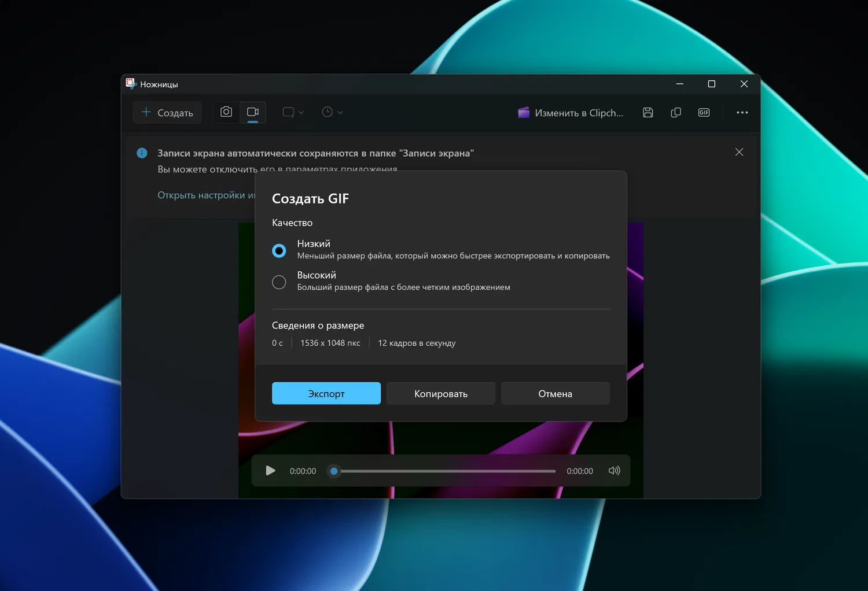Image resolution: width=868 pixels, height=591 pixels.
Task: Click the Ножницы window title text
Action: (159, 84)
